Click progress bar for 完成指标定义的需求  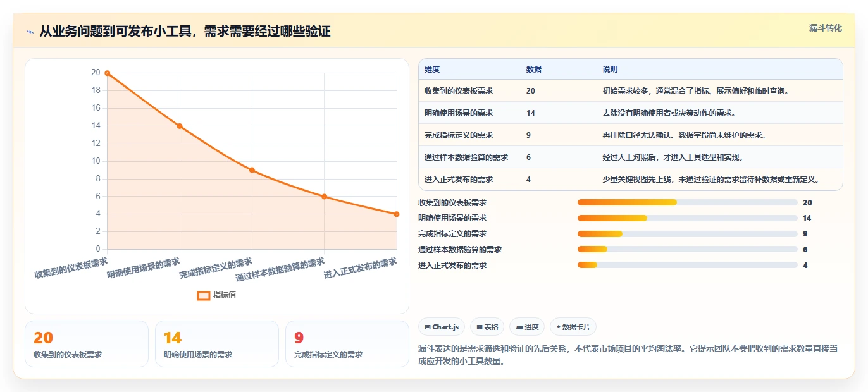point(687,234)
